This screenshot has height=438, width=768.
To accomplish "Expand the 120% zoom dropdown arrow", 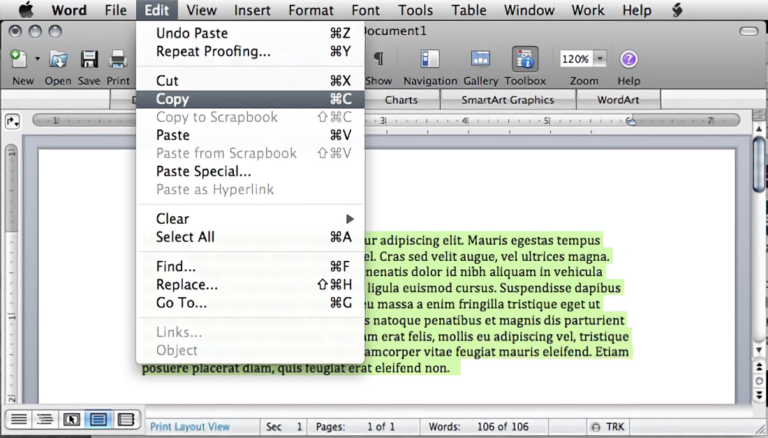I will [600, 59].
